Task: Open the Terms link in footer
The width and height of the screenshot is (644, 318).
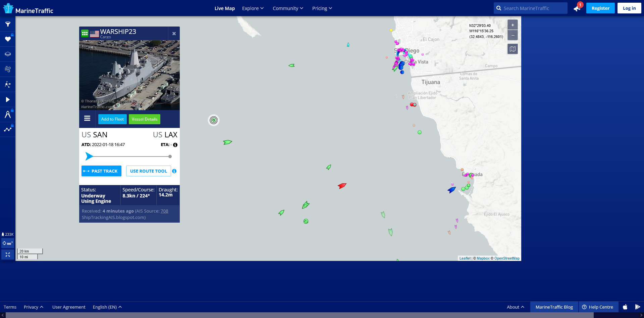Action: point(10,307)
